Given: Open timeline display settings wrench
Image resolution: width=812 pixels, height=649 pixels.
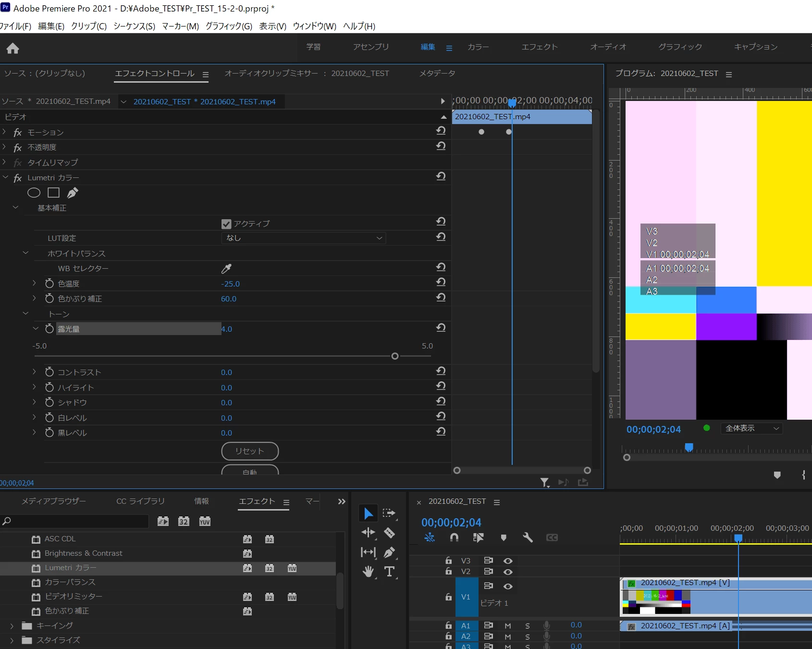Looking at the screenshot, I should [x=528, y=537].
